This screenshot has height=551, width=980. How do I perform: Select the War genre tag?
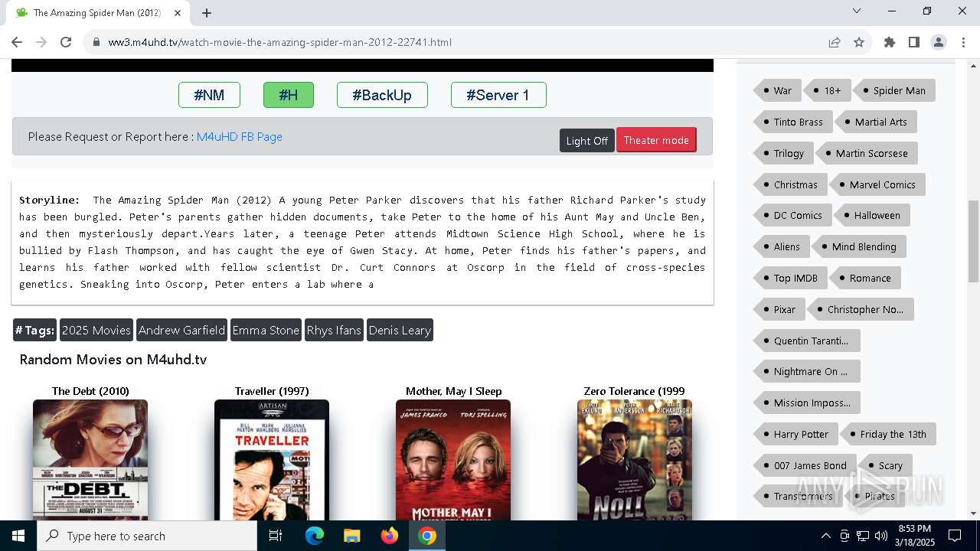[x=776, y=90]
